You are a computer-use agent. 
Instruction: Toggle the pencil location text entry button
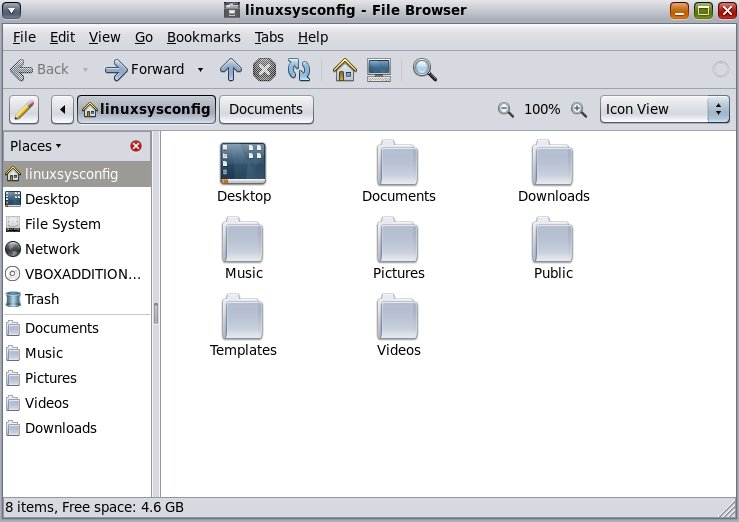24,109
